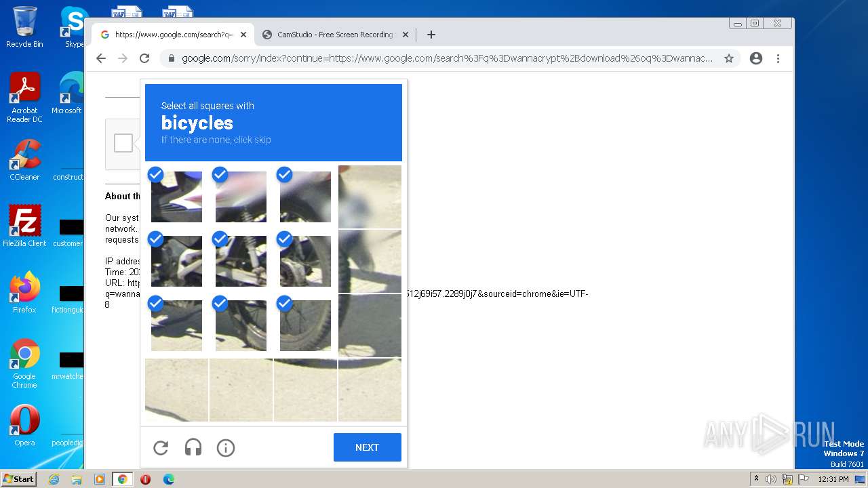Open the volume control in tray

771,479
